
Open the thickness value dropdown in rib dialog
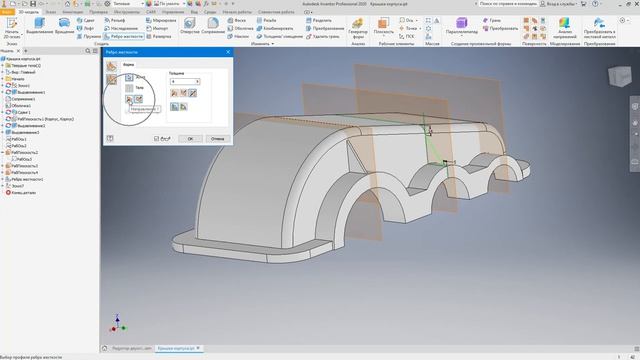[198, 82]
